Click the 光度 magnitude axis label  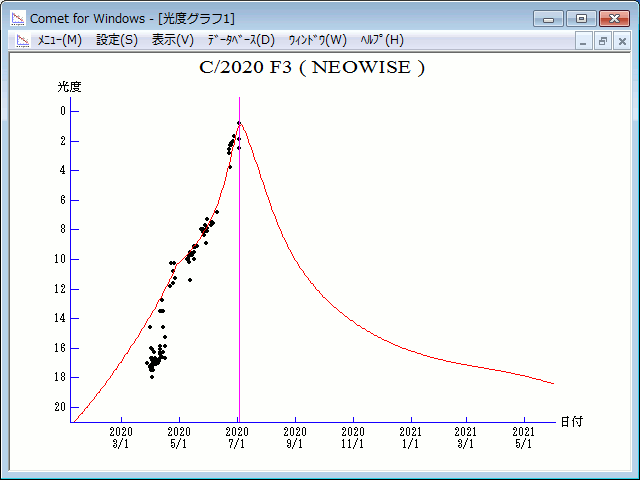click(x=69, y=87)
